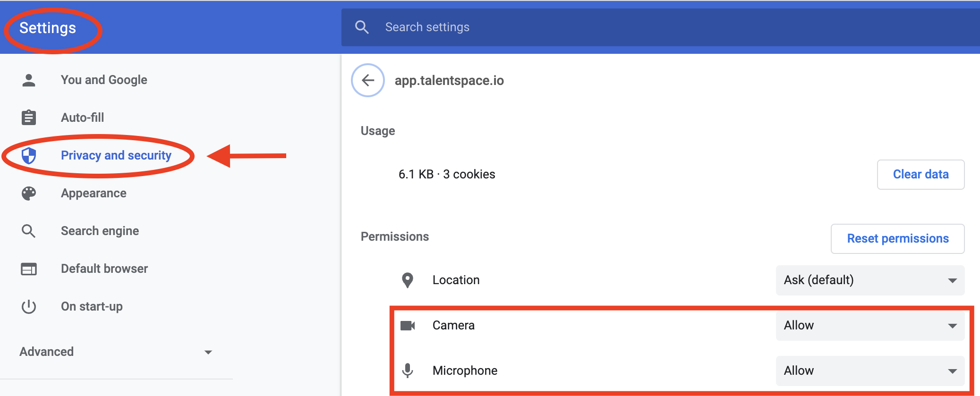The height and width of the screenshot is (396, 980).
Task: Click the clipboard Auto-fill icon
Action: pos(29,118)
